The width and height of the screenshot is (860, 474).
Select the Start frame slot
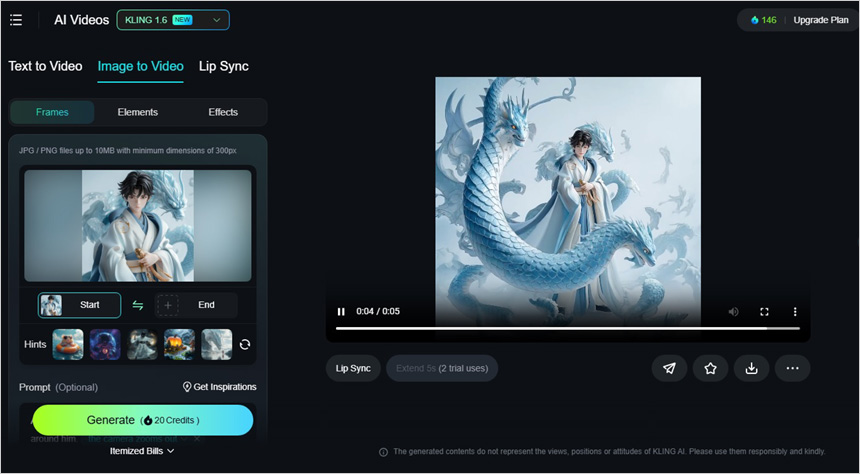80,305
